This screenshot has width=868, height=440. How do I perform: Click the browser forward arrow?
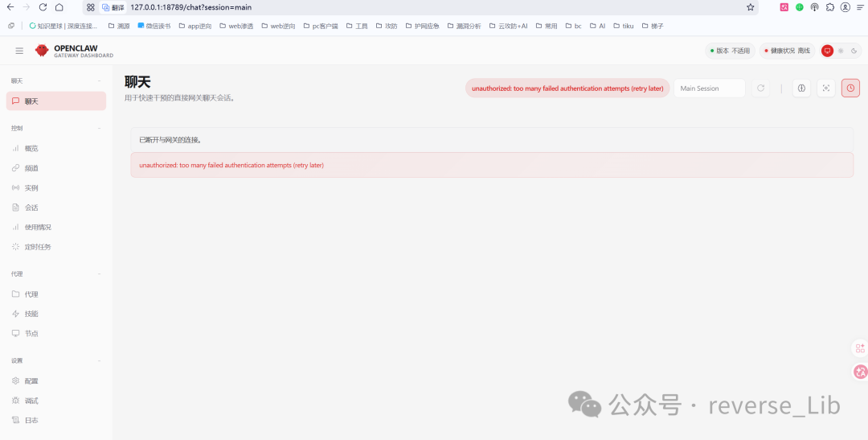[26, 7]
